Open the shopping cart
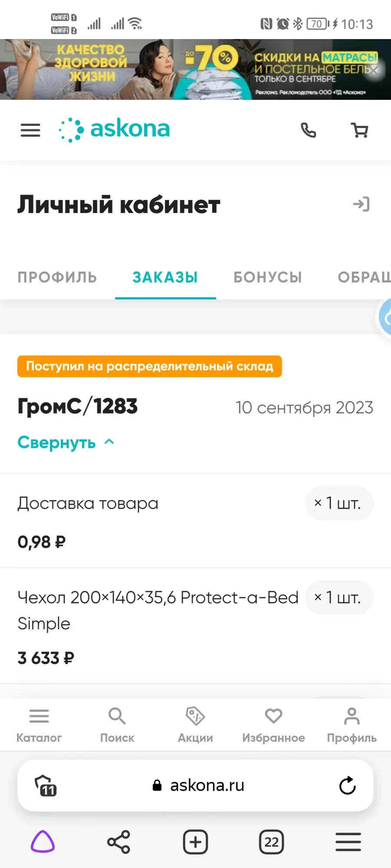This screenshot has height=868, width=391. 360,130
